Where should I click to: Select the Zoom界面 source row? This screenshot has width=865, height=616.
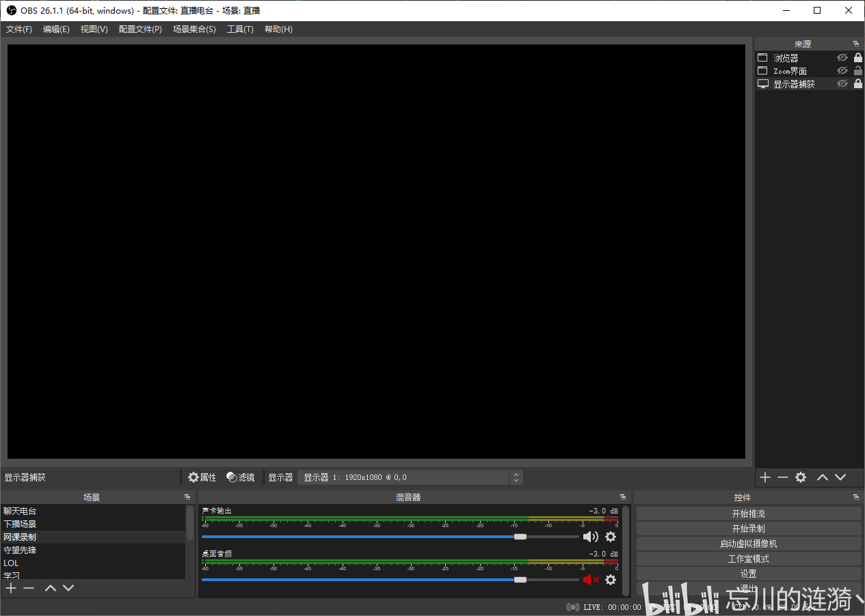tap(810, 71)
